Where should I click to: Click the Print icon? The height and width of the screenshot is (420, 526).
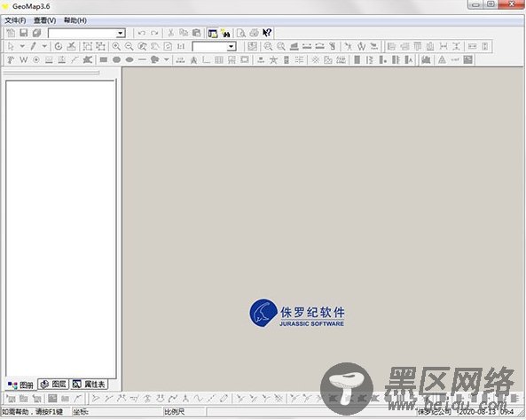254,33
